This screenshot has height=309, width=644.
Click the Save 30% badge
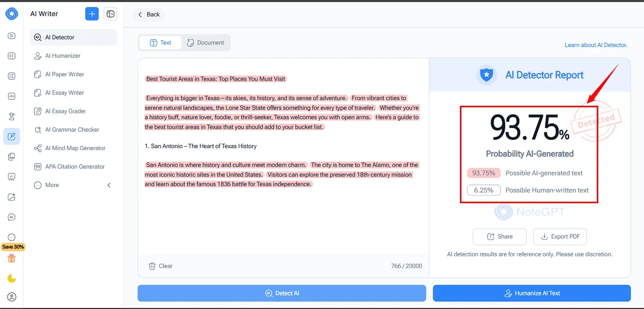pyautogui.click(x=13, y=247)
